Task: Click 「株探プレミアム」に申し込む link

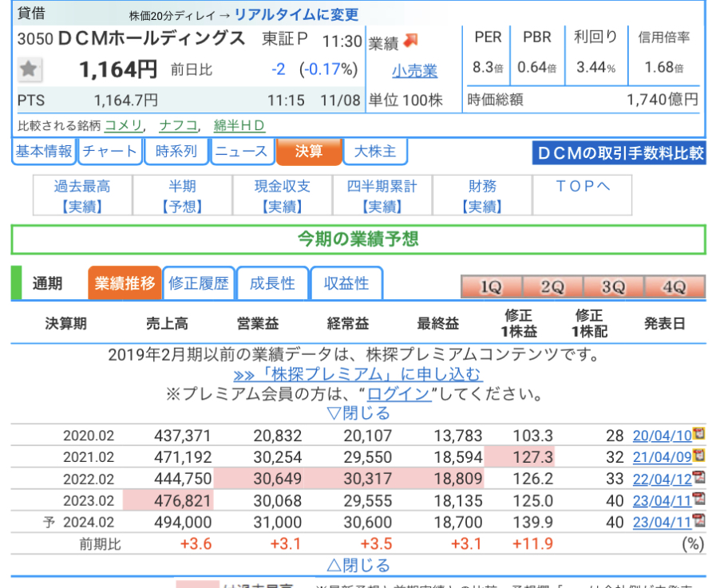Action: [x=358, y=374]
